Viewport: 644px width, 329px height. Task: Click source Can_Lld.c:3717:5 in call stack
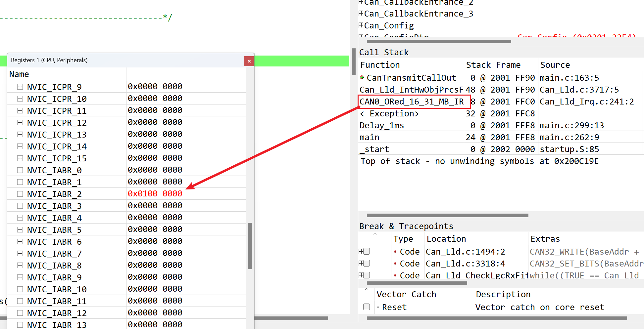pyautogui.click(x=579, y=90)
